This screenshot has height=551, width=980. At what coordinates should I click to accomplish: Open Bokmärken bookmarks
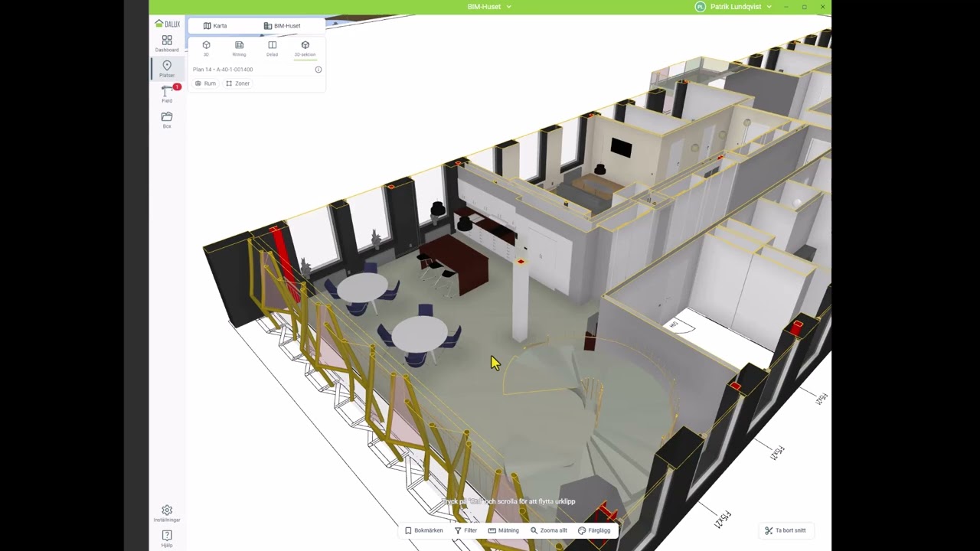pyautogui.click(x=424, y=530)
